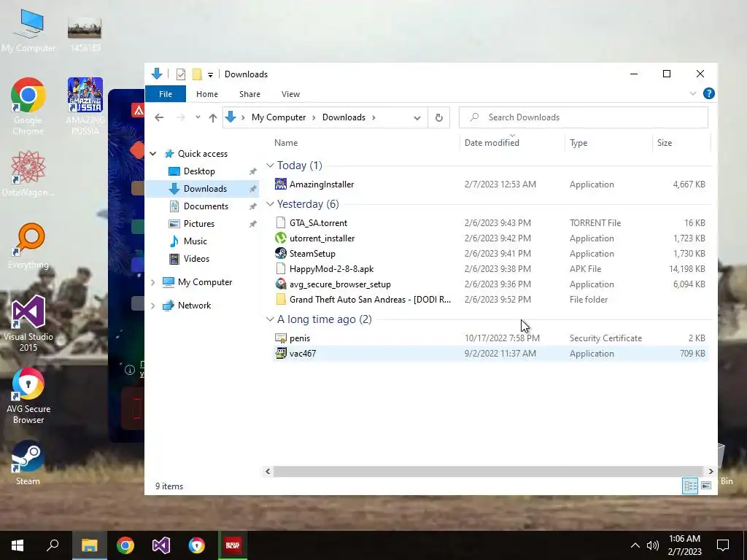
Task: Open My Computer desktop icon
Action: 28,31
